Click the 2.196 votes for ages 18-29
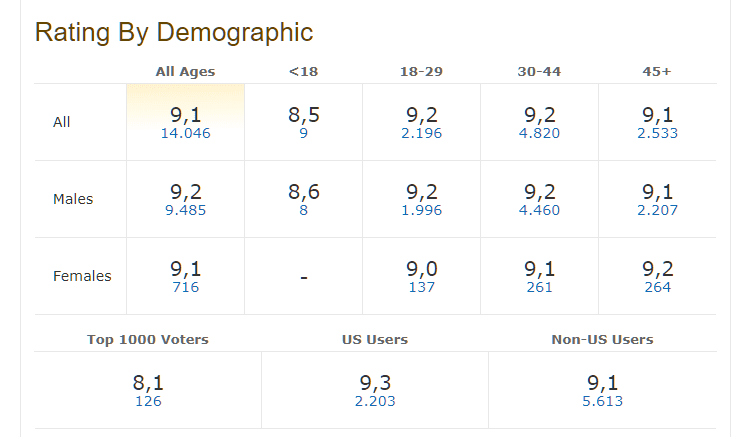The image size is (747, 437). (x=421, y=133)
